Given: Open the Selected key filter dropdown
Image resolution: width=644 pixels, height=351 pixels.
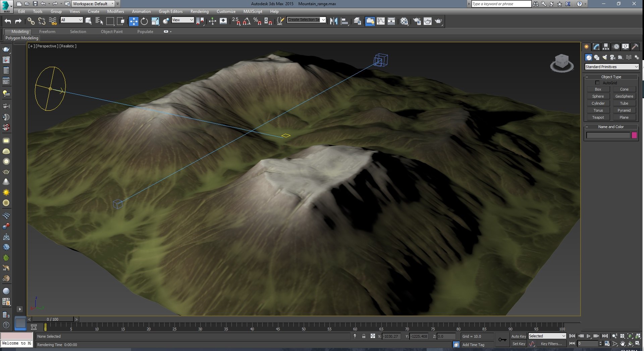Looking at the screenshot, I should tap(547, 336).
